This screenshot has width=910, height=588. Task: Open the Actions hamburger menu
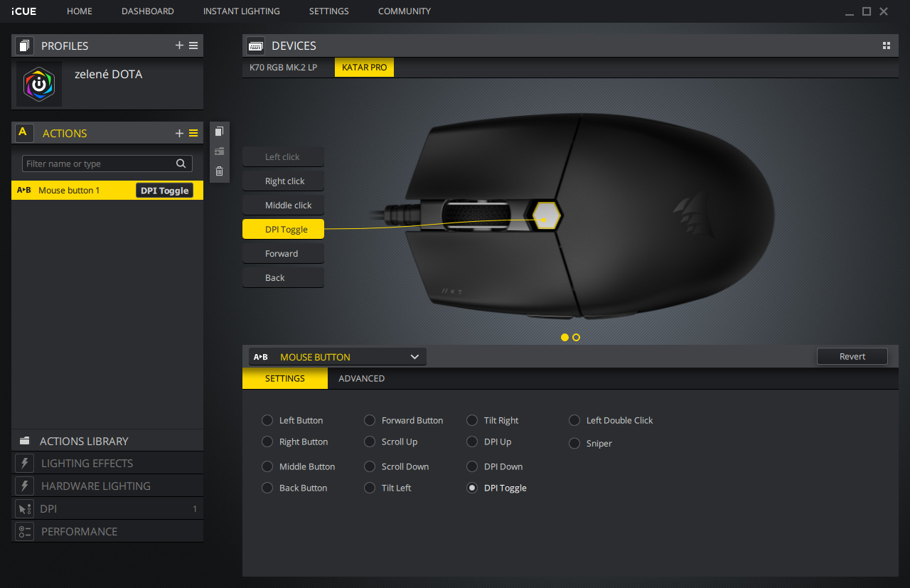coord(193,133)
